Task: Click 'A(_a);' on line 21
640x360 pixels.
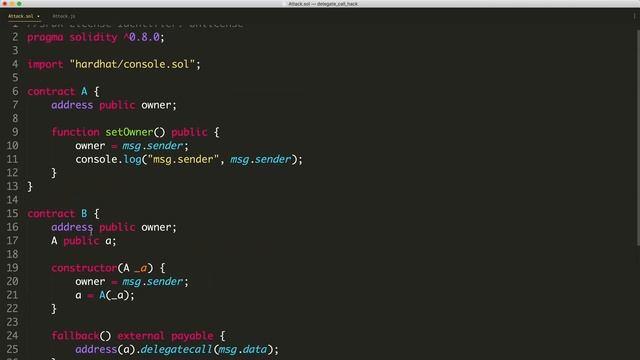Action: tap(117, 295)
